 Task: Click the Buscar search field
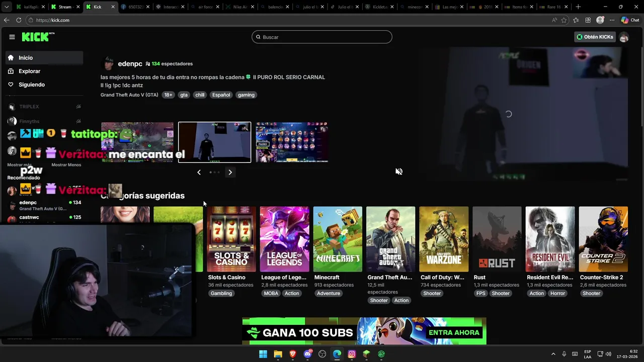coord(322,37)
